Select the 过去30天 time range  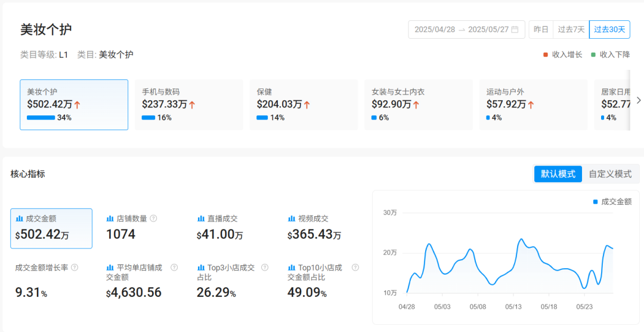[609, 30]
